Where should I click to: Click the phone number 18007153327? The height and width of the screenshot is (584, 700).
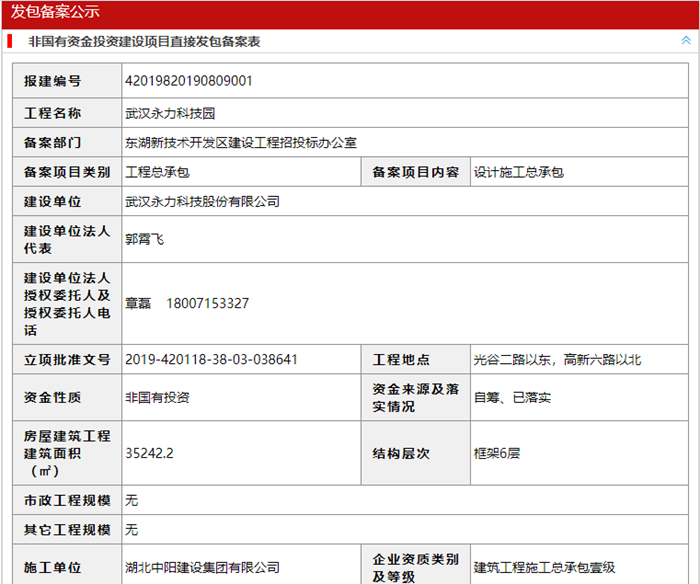click(x=208, y=303)
